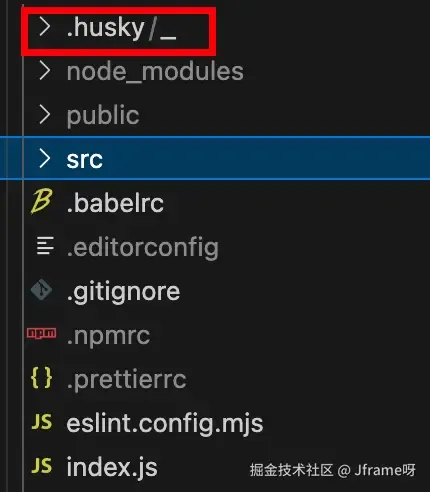Select the .husky/_ folder name
Viewport: 430px width, 492px height.
coord(121,29)
